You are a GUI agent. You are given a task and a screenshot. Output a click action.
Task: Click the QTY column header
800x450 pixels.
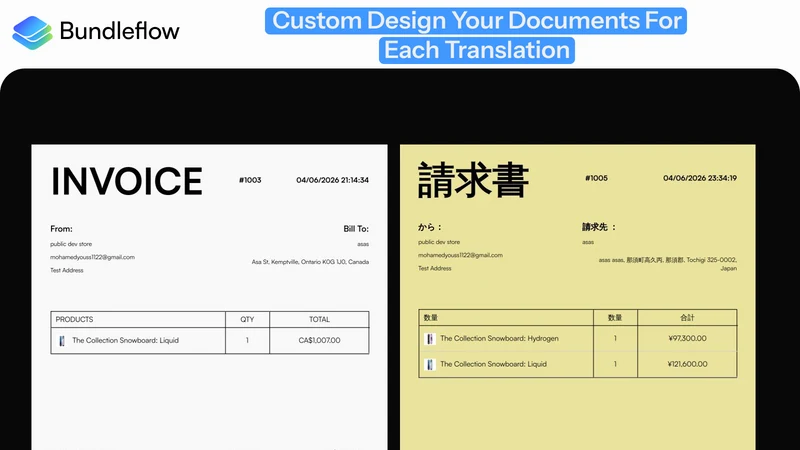point(247,319)
